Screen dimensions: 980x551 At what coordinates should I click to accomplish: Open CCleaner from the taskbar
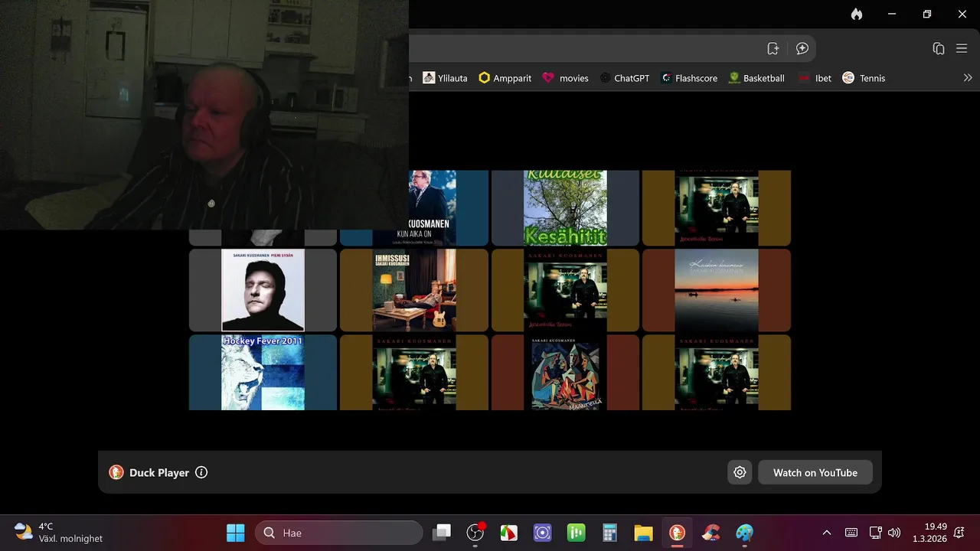(x=711, y=533)
